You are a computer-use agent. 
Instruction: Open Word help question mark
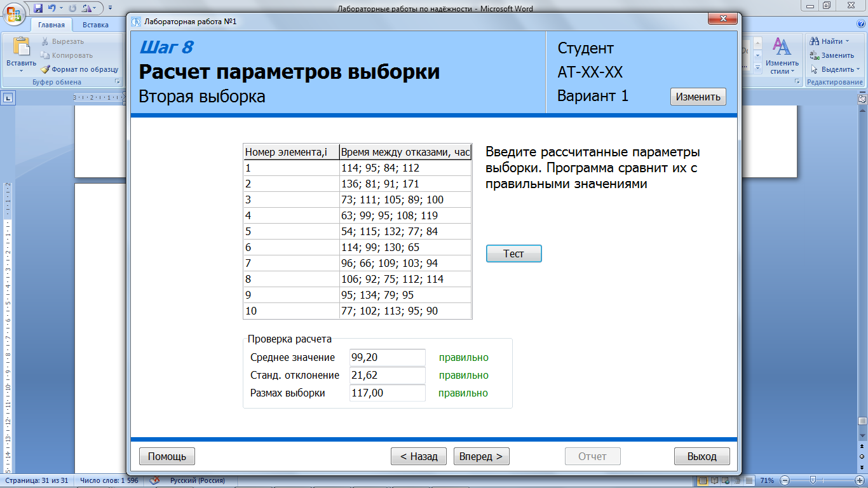[861, 25]
